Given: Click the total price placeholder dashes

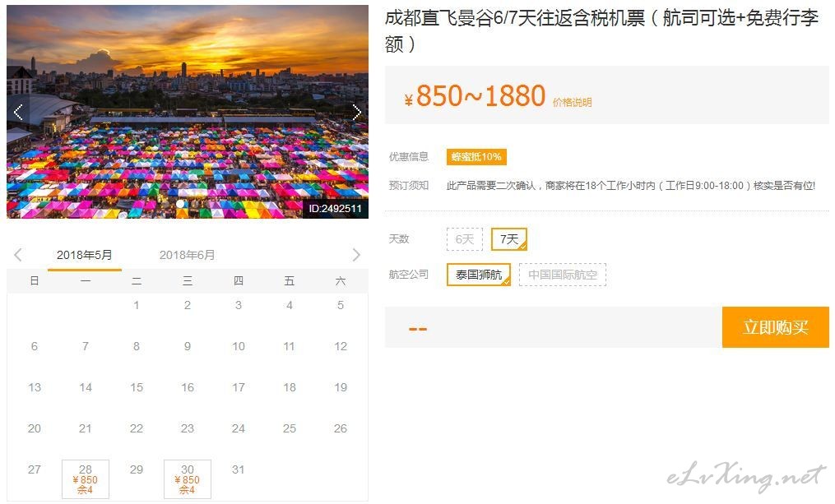Looking at the screenshot, I should [x=418, y=330].
